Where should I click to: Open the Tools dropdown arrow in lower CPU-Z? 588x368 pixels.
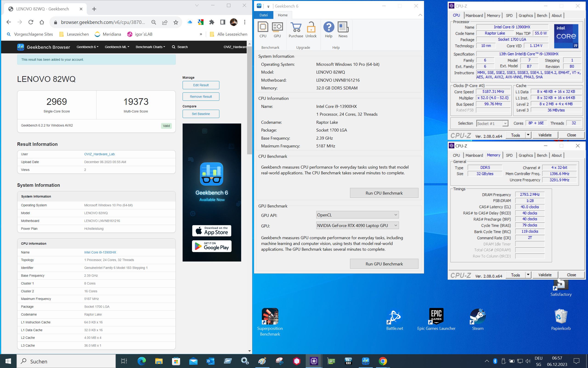[x=528, y=275]
